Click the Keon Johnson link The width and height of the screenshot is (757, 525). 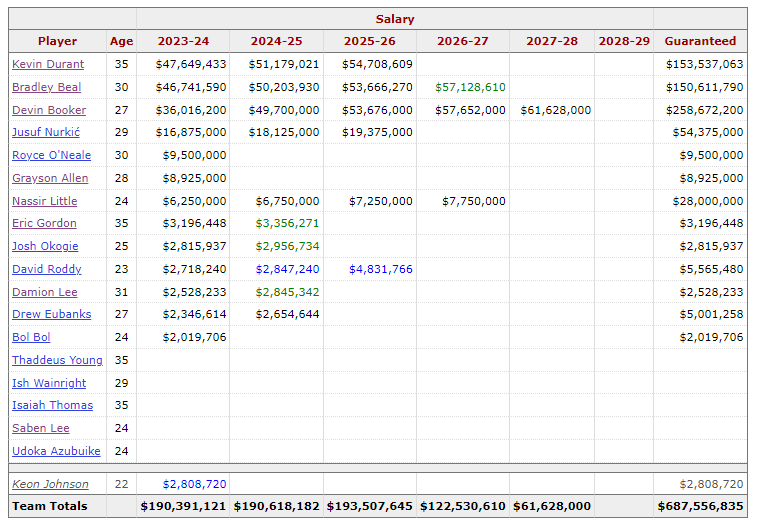(x=50, y=484)
